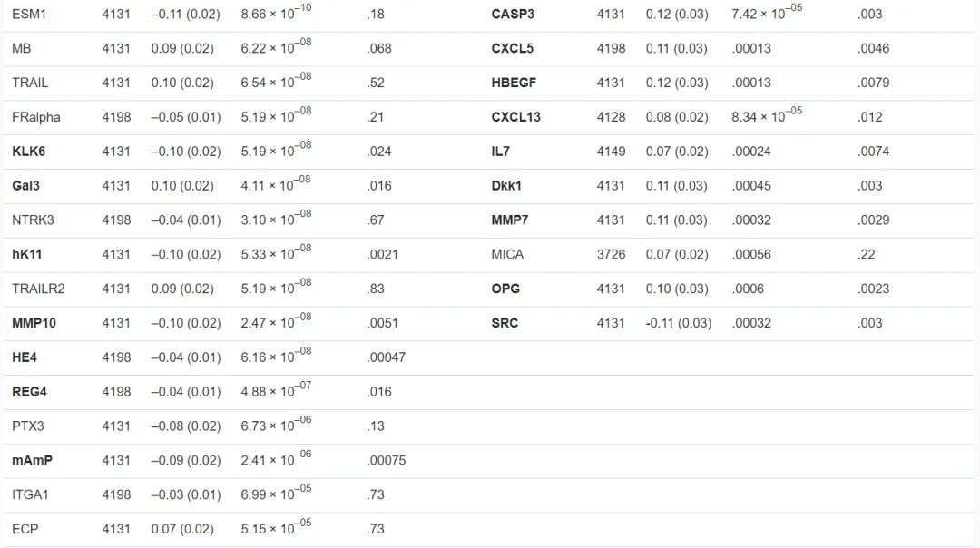Click the MICA protein name

(x=507, y=254)
